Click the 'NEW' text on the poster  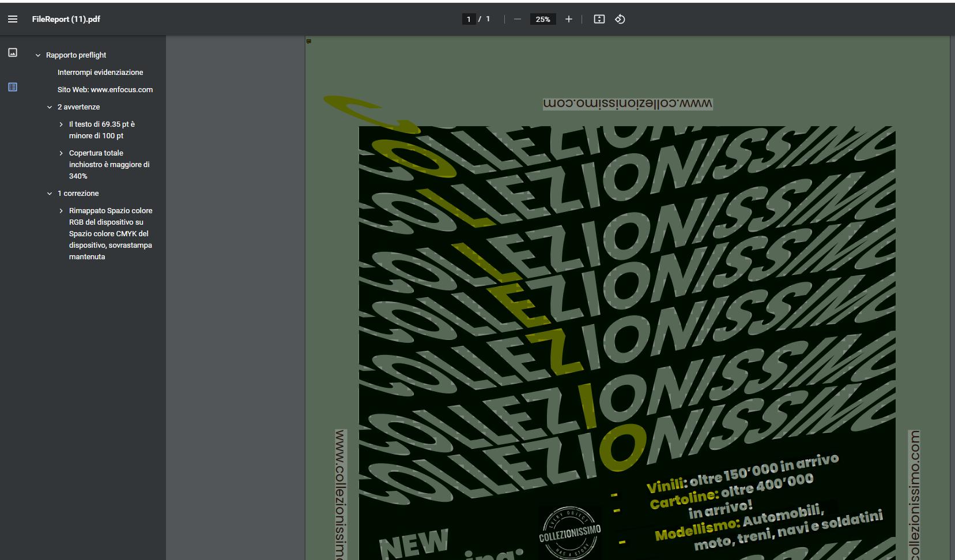(x=414, y=543)
